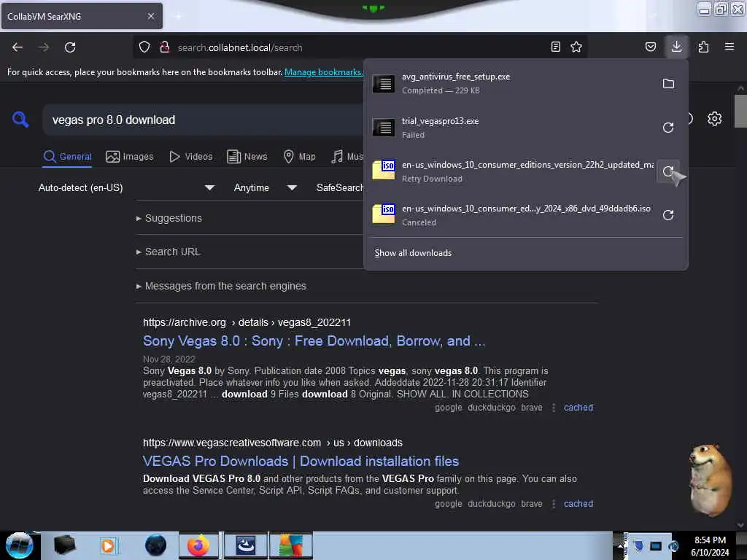
Task: Open the extensions puzzle icon
Action: pyautogui.click(x=703, y=47)
